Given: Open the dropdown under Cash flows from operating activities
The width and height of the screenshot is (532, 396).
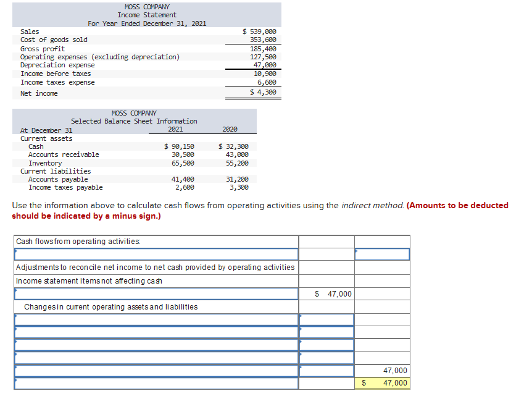Looking at the screenshot, I should click(156, 254).
